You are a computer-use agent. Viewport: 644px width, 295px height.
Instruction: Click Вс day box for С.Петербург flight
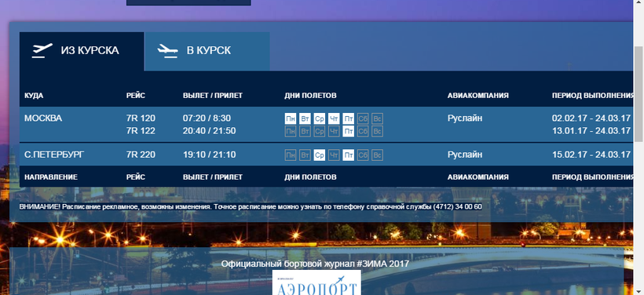[378, 155]
